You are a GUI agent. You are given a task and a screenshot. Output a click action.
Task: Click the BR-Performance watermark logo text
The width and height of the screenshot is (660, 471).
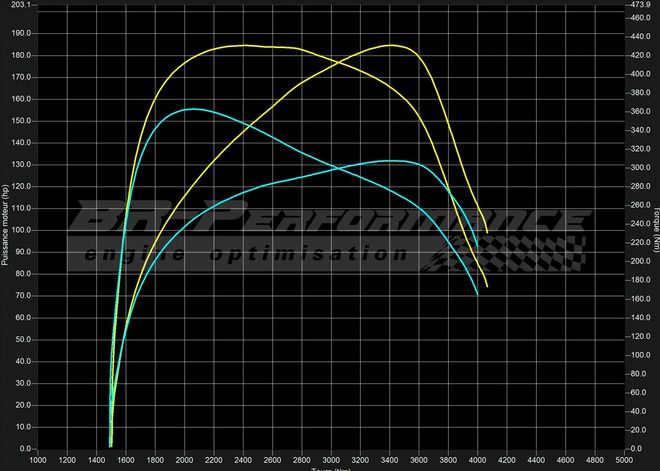330,219
